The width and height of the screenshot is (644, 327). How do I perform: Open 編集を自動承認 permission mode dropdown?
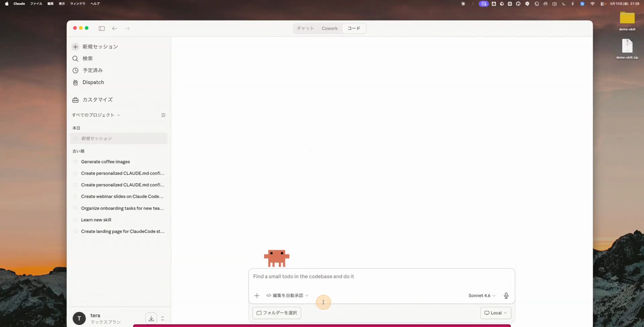pos(287,296)
